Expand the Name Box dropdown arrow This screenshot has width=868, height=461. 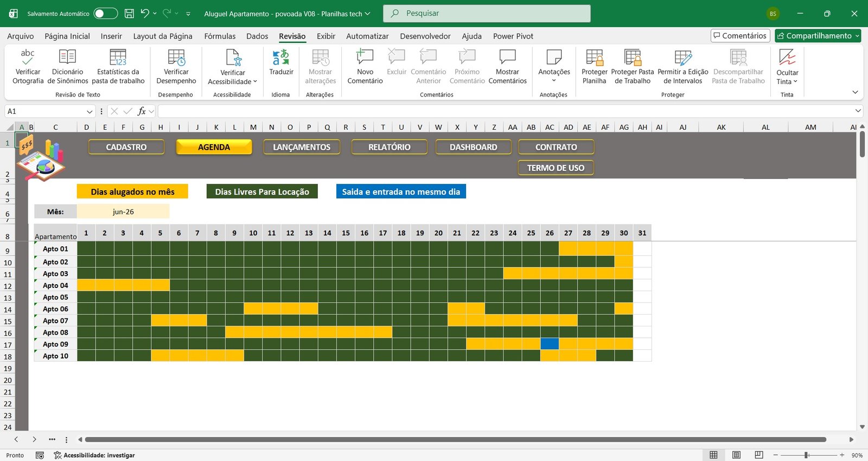pyautogui.click(x=90, y=111)
